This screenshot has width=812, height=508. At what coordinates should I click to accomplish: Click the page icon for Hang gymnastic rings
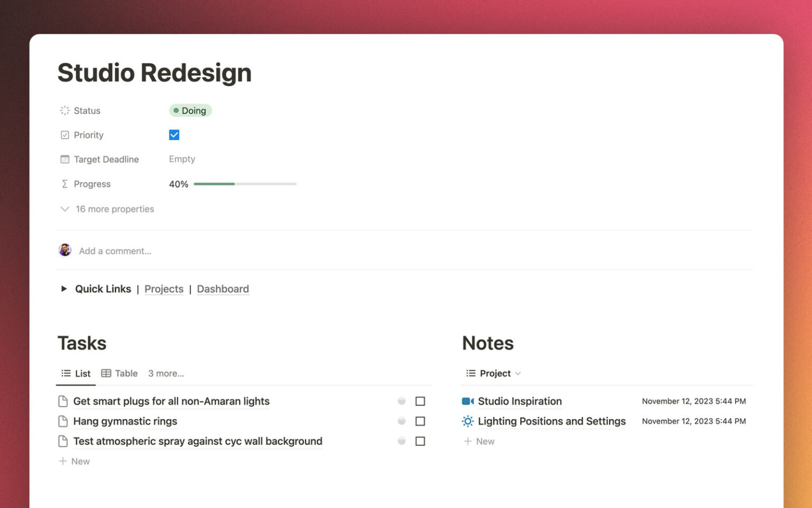[x=63, y=421]
